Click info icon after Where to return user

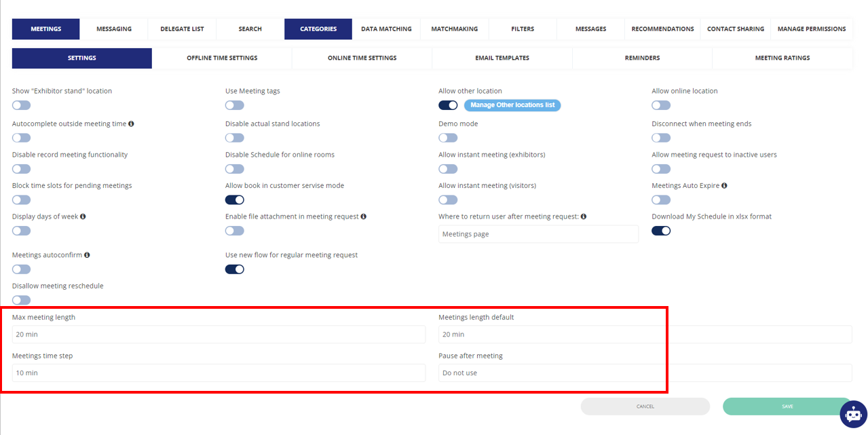584,216
